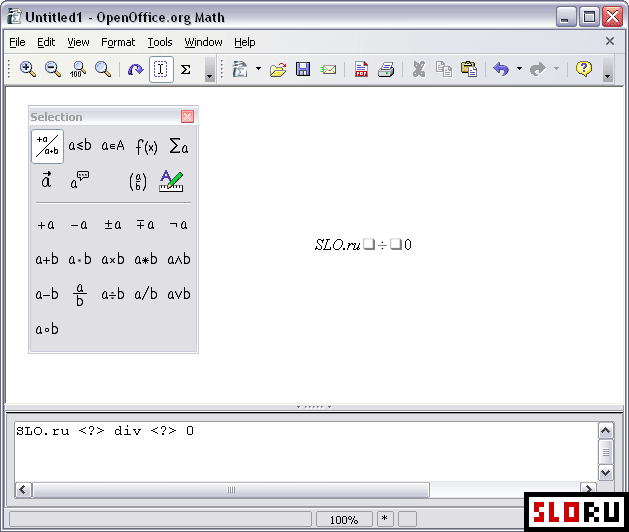
Task: Open the Edit menu
Action: click(46, 42)
